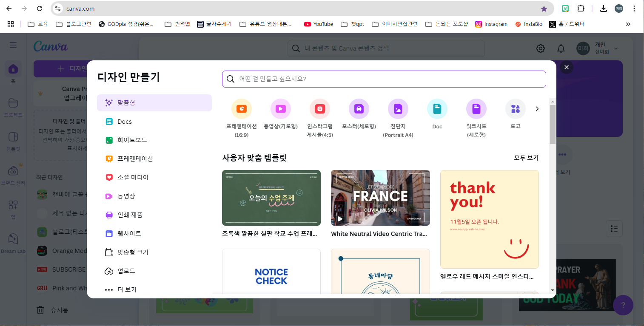The image size is (644, 326).
Task: Open the notifications bell icon
Action: (x=561, y=48)
